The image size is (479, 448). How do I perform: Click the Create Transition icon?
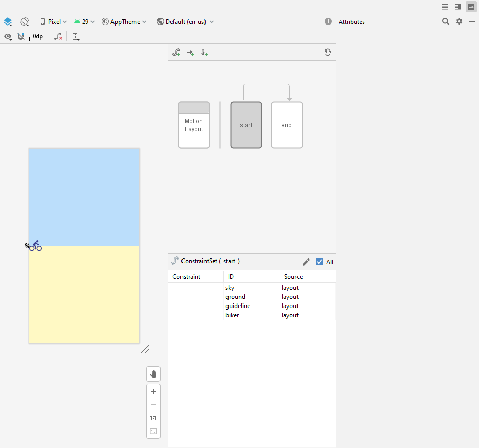(191, 52)
